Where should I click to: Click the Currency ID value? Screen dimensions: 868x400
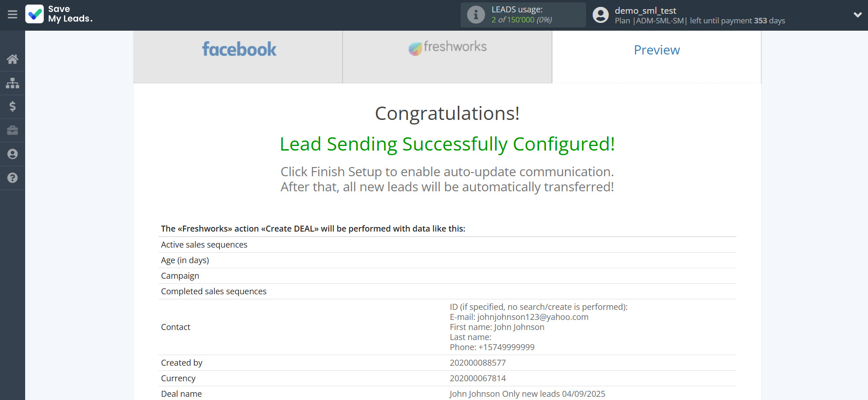click(x=478, y=378)
